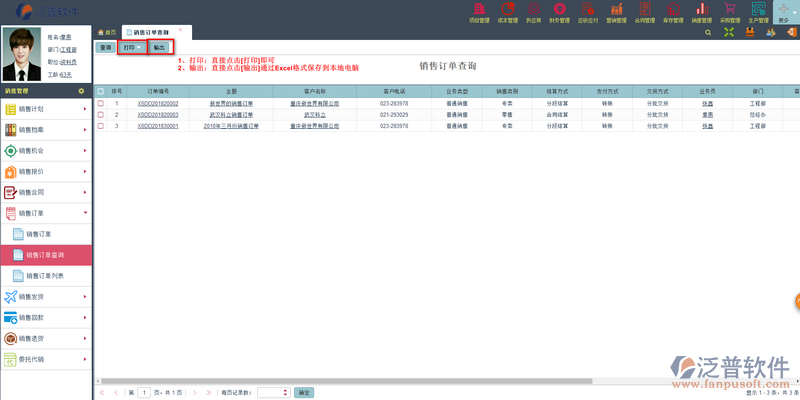The height and width of the screenshot is (400, 800).
Task: Tick the checkbox for row 2
Action: pyautogui.click(x=101, y=114)
